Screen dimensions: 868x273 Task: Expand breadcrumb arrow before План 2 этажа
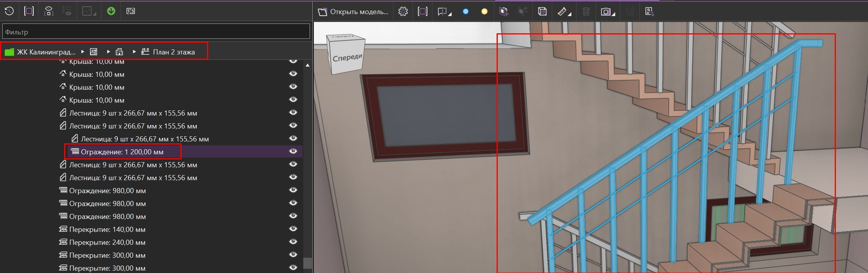tap(134, 52)
